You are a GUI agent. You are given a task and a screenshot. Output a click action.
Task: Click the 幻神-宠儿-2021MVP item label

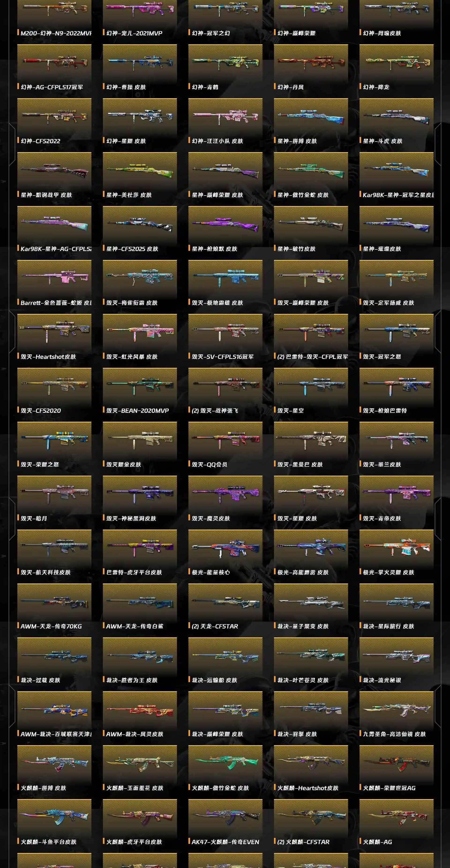pyautogui.click(x=134, y=33)
